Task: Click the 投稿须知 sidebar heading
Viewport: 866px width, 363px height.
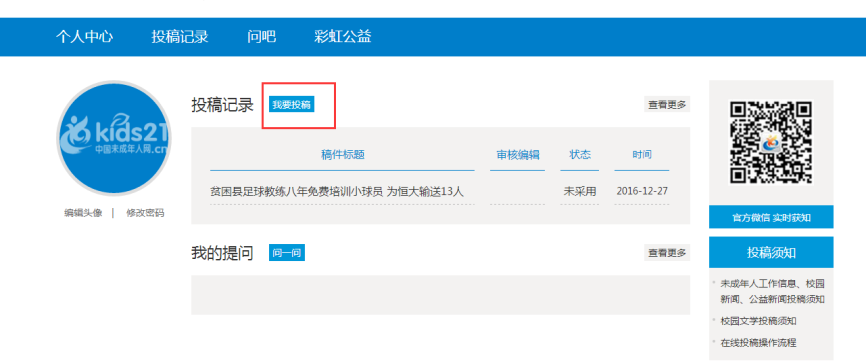Action: (x=771, y=253)
